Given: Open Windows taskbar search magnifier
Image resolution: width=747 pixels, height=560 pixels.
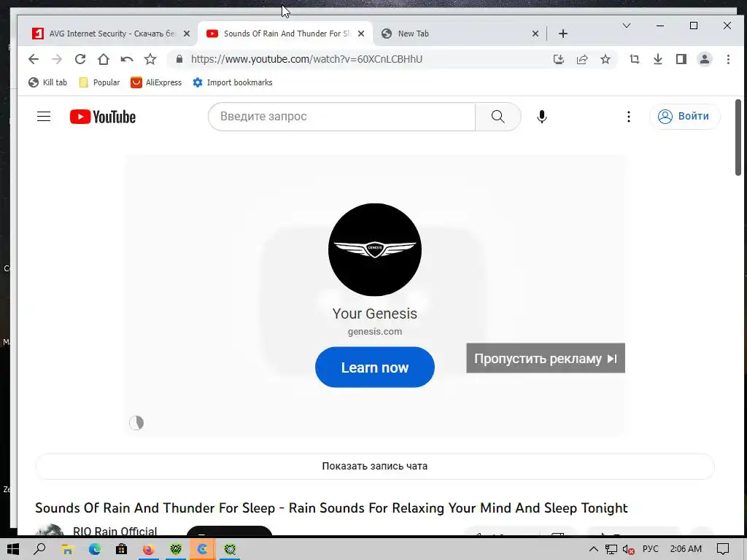Looking at the screenshot, I should 40,549.
